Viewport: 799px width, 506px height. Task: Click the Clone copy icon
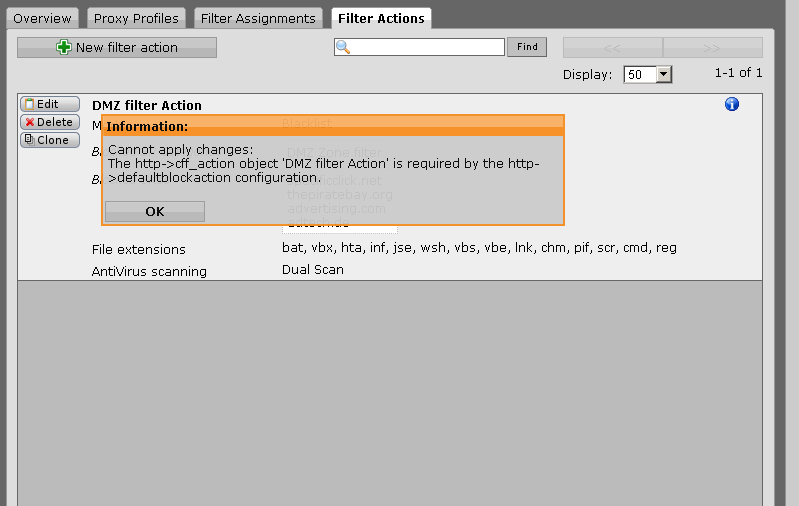coord(30,140)
